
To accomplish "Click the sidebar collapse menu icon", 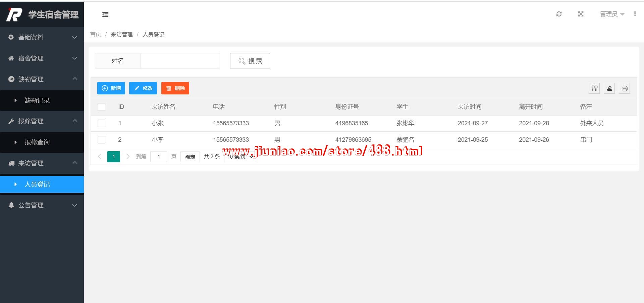I will [x=105, y=14].
